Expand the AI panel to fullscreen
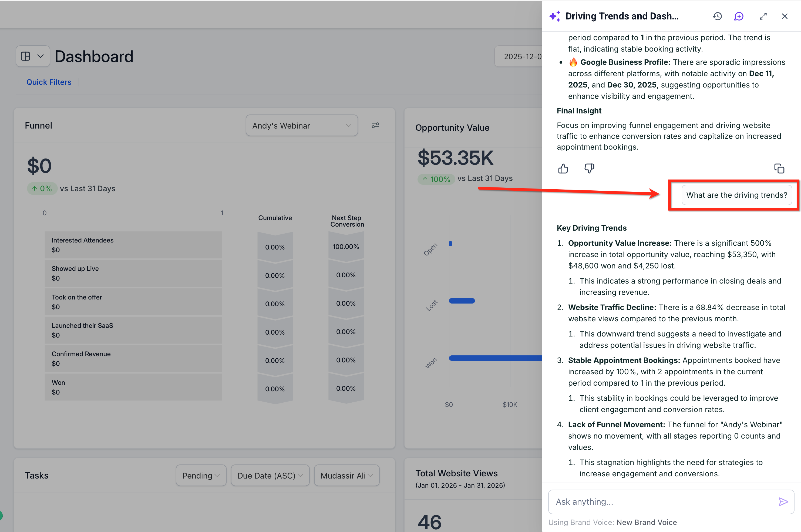Screen dimensions: 801x532 (x=763, y=16)
